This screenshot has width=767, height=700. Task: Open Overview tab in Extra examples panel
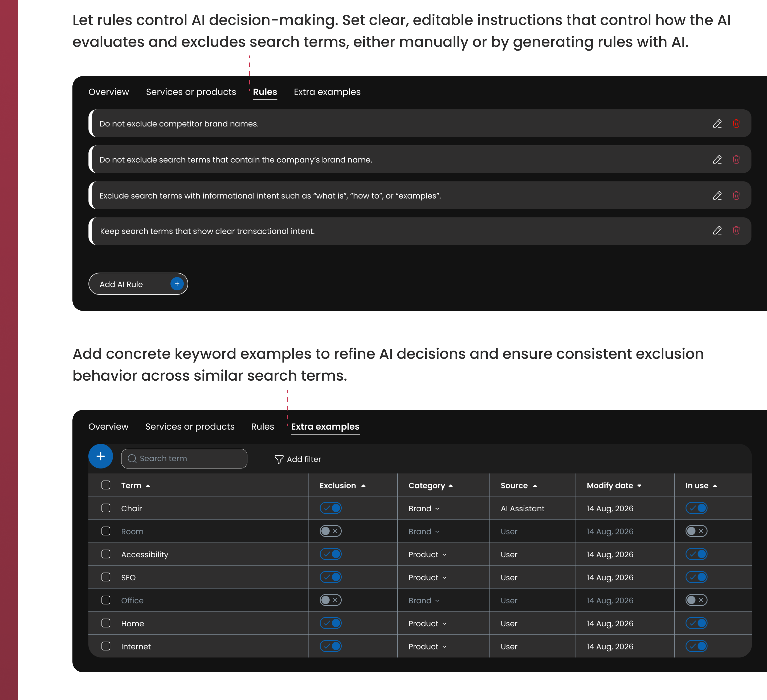pyautogui.click(x=108, y=427)
